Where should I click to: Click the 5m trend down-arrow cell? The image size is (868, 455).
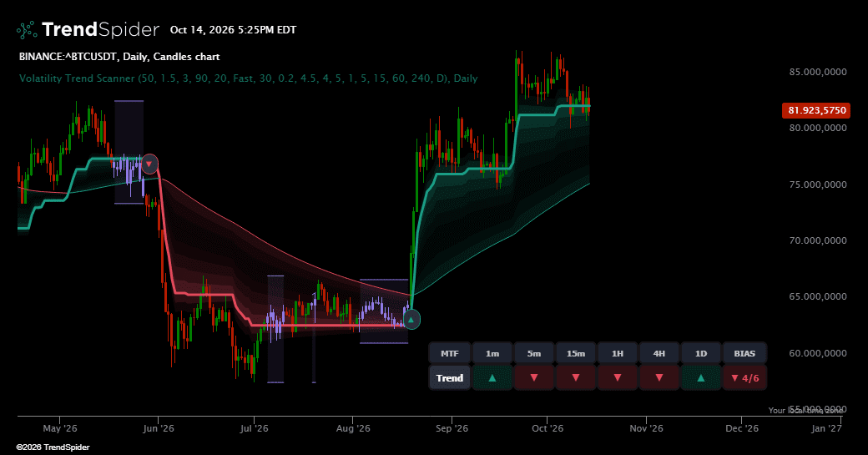pyautogui.click(x=534, y=378)
